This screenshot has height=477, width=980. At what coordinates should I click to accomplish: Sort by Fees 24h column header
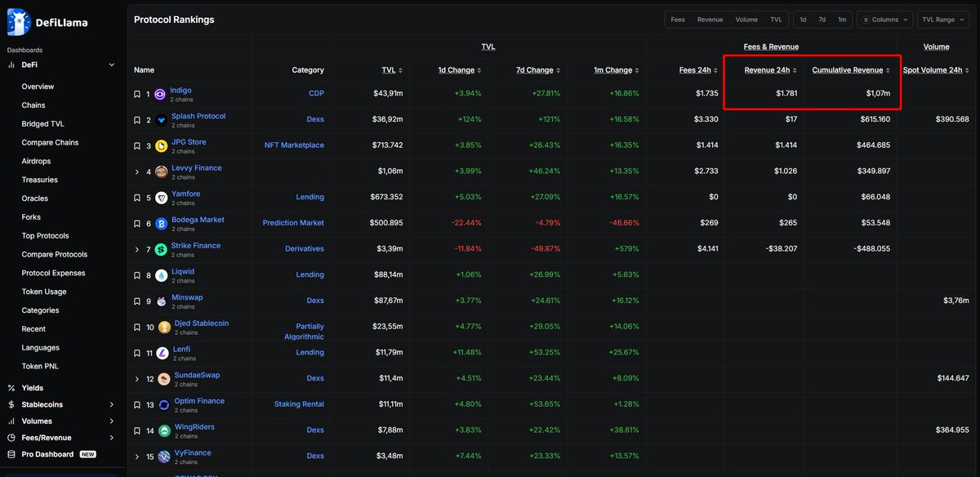[698, 70]
